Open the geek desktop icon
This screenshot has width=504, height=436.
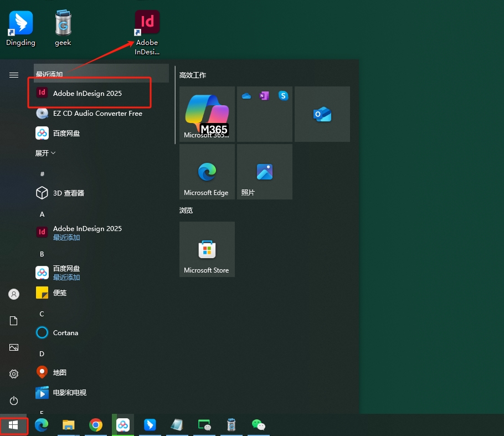63,29
